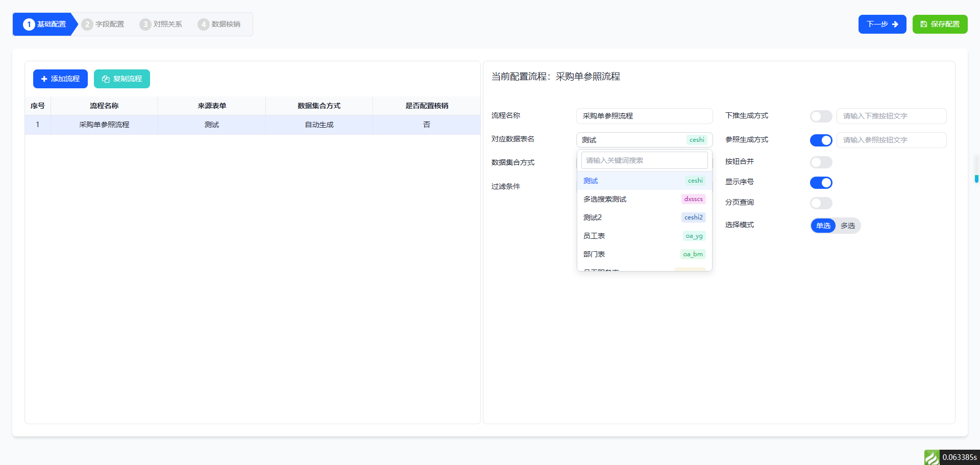Select 多选 in the selection mode control
The height and width of the screenshot is (465, 980).
tap(847, 225)
